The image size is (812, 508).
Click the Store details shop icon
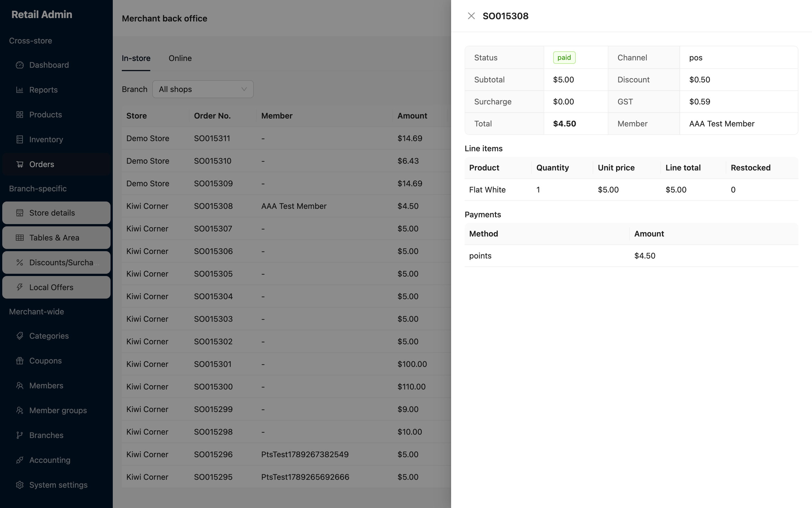tap(20, 213)
